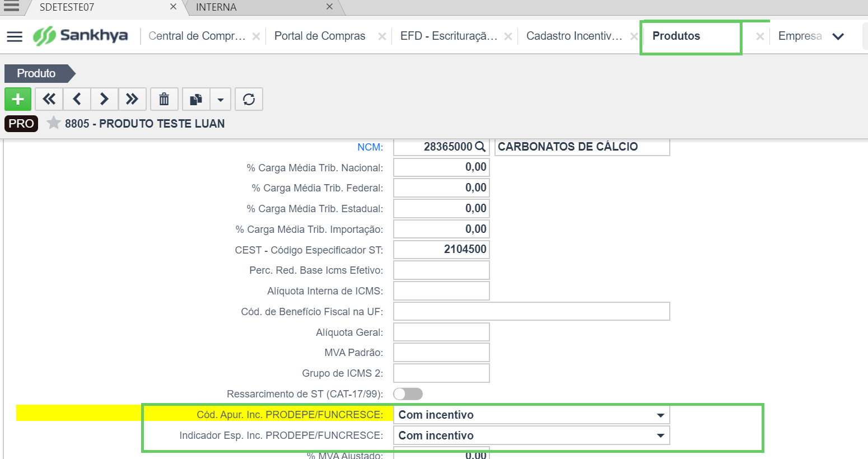Close the INTERNA browser tab
Image resolution: width=868 pixels, height=459 pixels.
[329, 7]
